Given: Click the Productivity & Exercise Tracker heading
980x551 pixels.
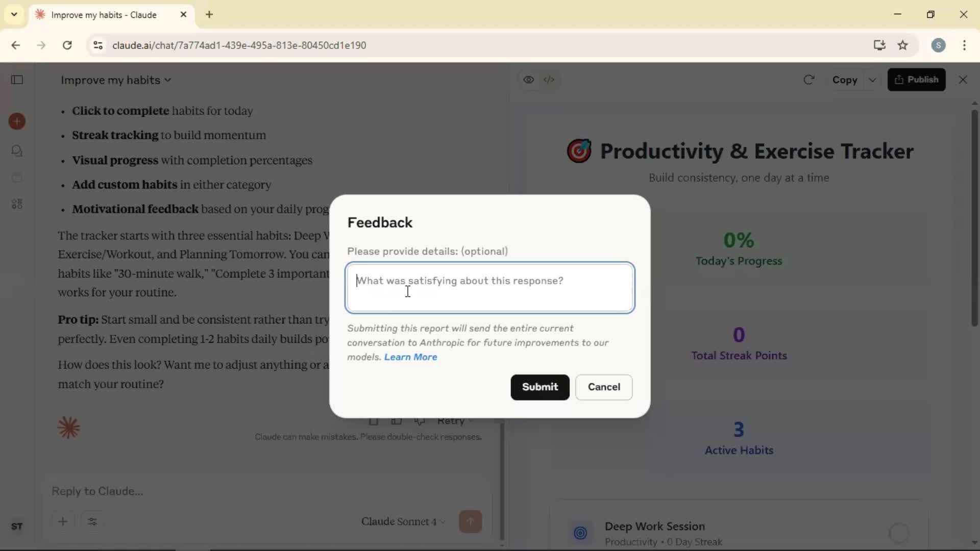Looking at the screenshot, I should [756, 151].
